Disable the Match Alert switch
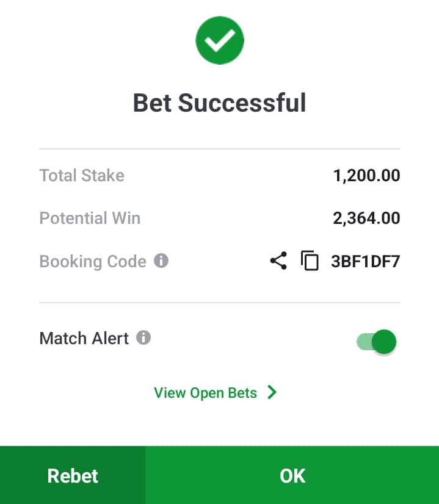This screenshot has width=439, height=504. pyautogui.click(x=377, y=342)
